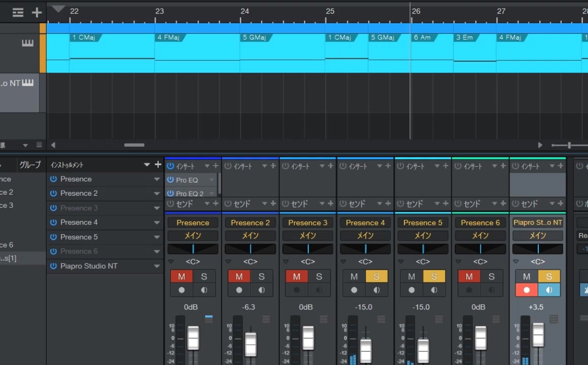Select the 3 Em chord marker
This screenshot has height=365, width=588.
[466, 38]
